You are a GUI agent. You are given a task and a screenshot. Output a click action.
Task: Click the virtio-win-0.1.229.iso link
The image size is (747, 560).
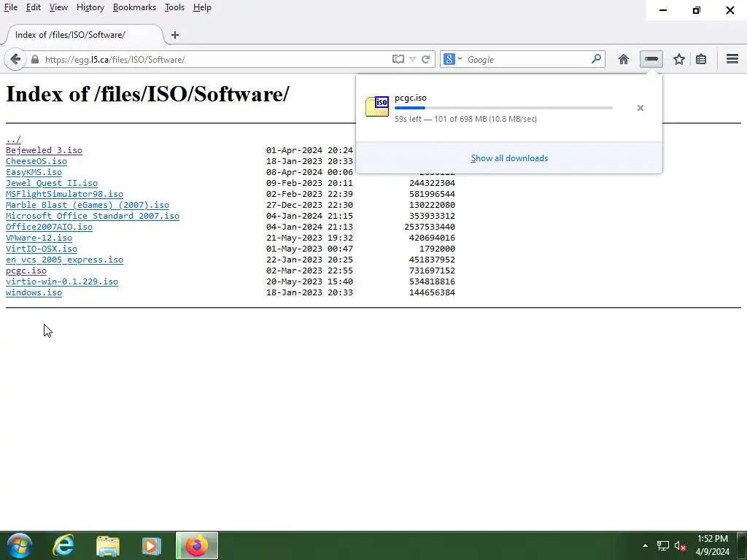pyautogui.click(x=62, y=282)
